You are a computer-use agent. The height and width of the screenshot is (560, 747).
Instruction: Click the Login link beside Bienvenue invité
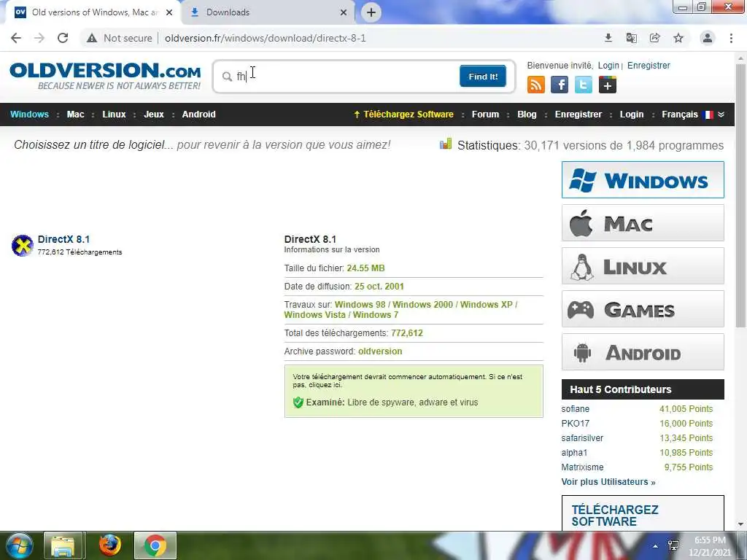pos(608,65)
